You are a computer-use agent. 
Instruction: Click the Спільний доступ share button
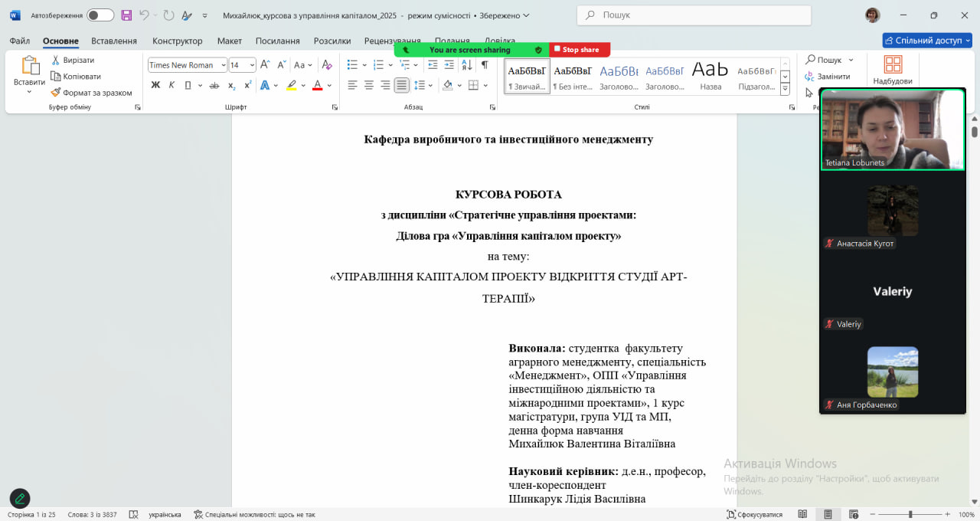[x=927, y=41]
